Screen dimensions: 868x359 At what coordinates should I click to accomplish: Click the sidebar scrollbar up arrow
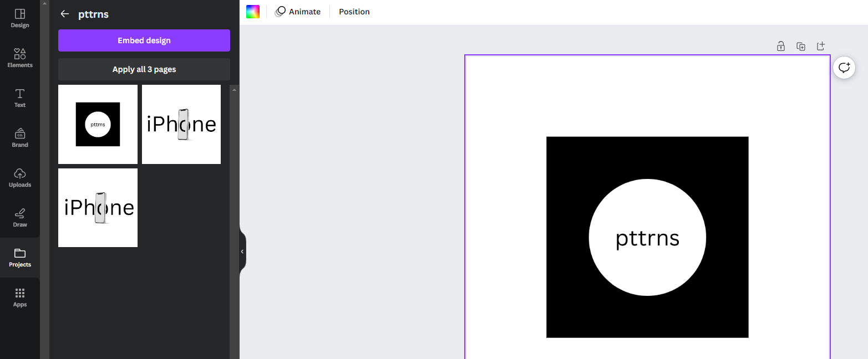click(x=44, y=3)
